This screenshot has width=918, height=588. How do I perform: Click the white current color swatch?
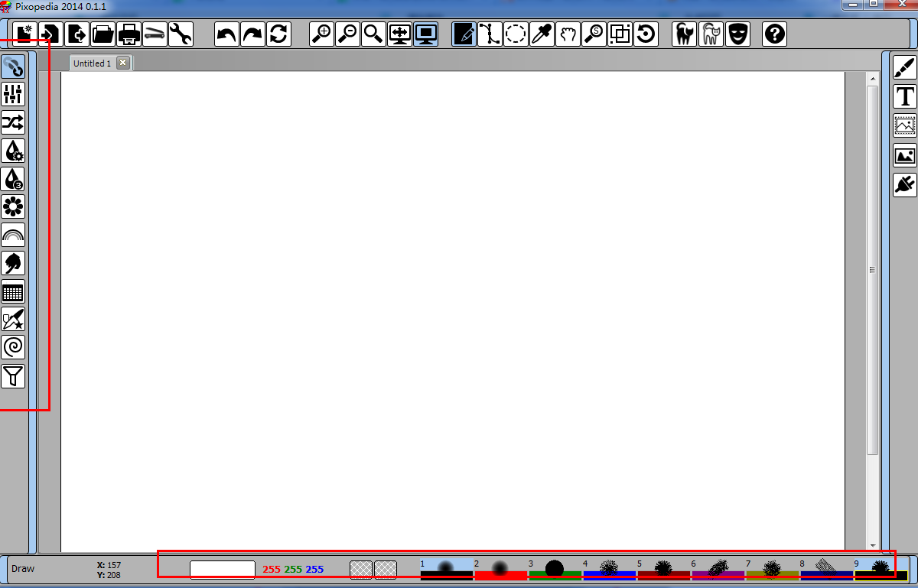click(x=223, y=570)
